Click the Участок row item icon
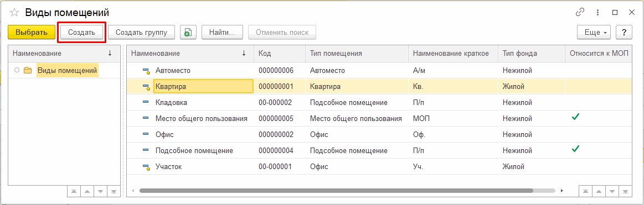Image resolution: width=644 pixels, height=205 pixels. coord(146,167)
